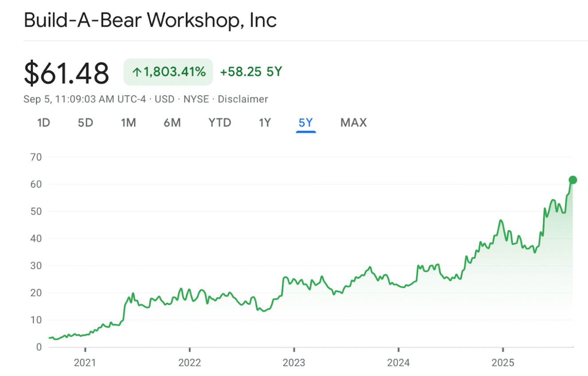This screenshot has height=376, width=588.
Task: Click the $61.48 price figure
Action: point(67,73)
